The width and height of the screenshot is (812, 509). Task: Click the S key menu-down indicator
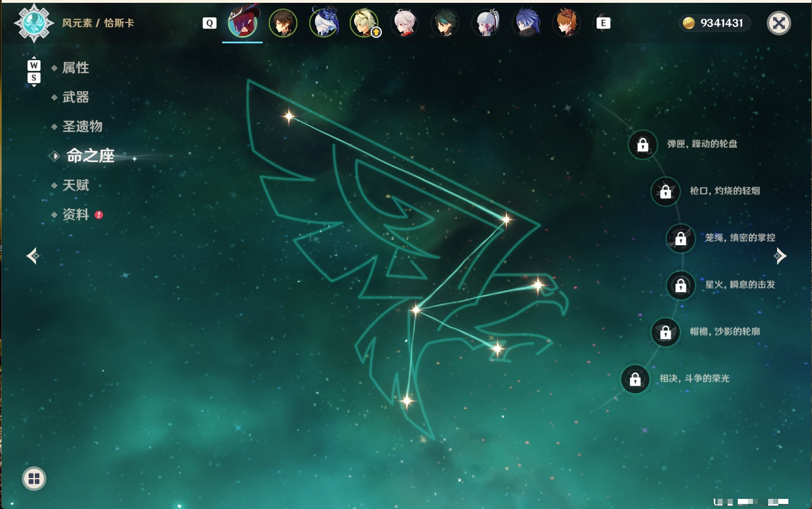click(34, 78)
